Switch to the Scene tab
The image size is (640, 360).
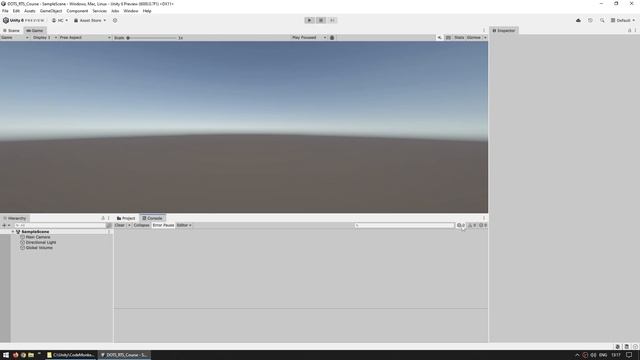coord(11,31)
